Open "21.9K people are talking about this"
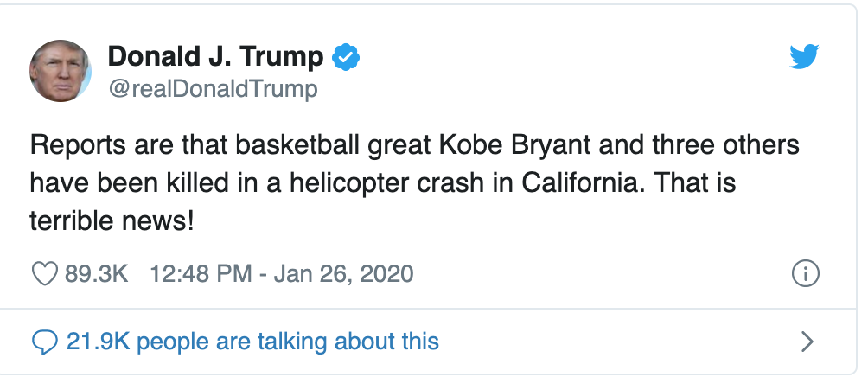The height and width of the screenshot is (377, 868). [x=252, y=342]
